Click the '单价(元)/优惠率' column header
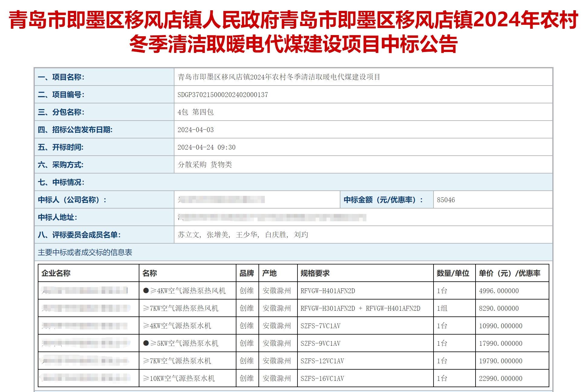588x392 pixels. [x=509, y=273]
